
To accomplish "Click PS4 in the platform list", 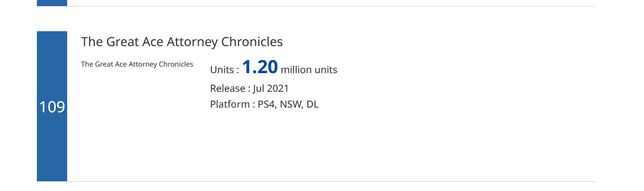I will (x=267, y=104).
